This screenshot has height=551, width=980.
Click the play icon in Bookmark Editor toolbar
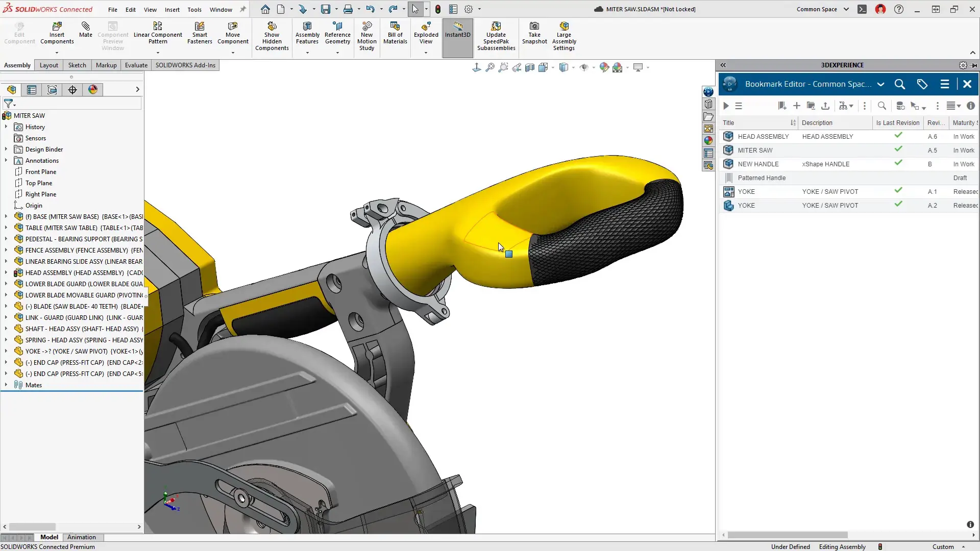(726, 106)
